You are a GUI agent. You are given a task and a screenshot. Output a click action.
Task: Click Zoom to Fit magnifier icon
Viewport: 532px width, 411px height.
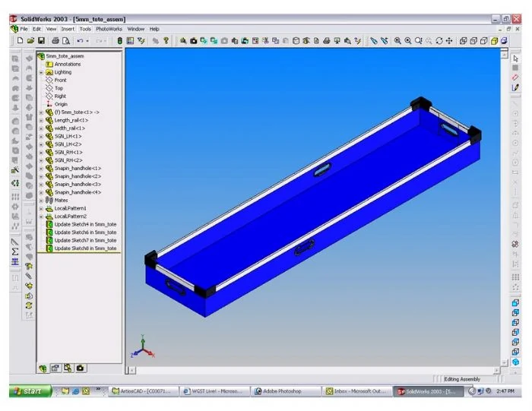[397, 41]
